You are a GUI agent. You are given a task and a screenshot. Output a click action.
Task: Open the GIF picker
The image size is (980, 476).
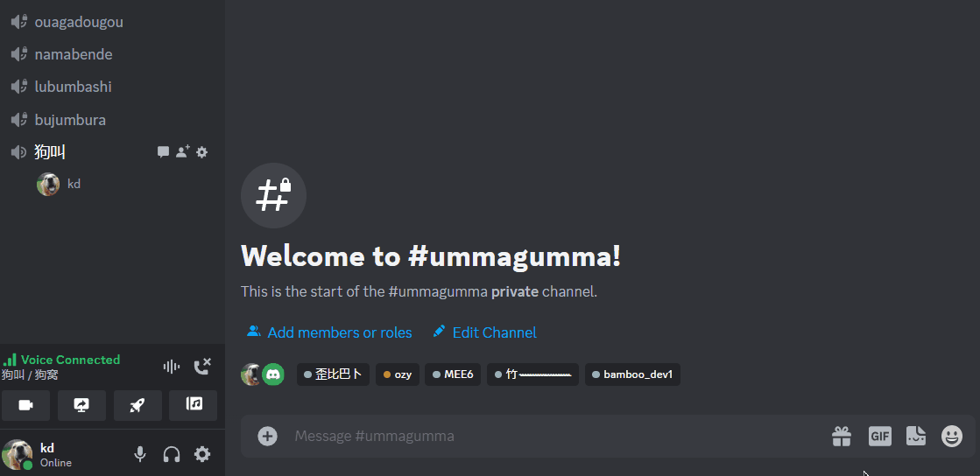click(879, 436)
